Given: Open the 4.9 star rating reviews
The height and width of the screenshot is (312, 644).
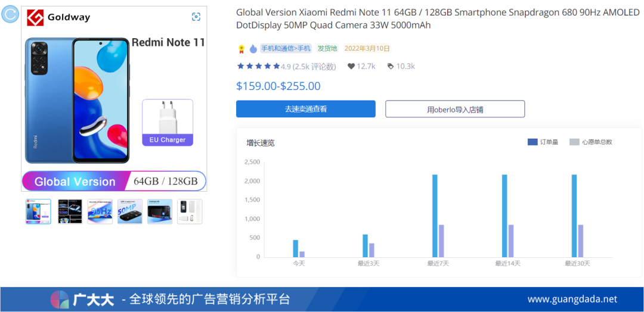Looking at the screenshot, I should pos(286,67).
